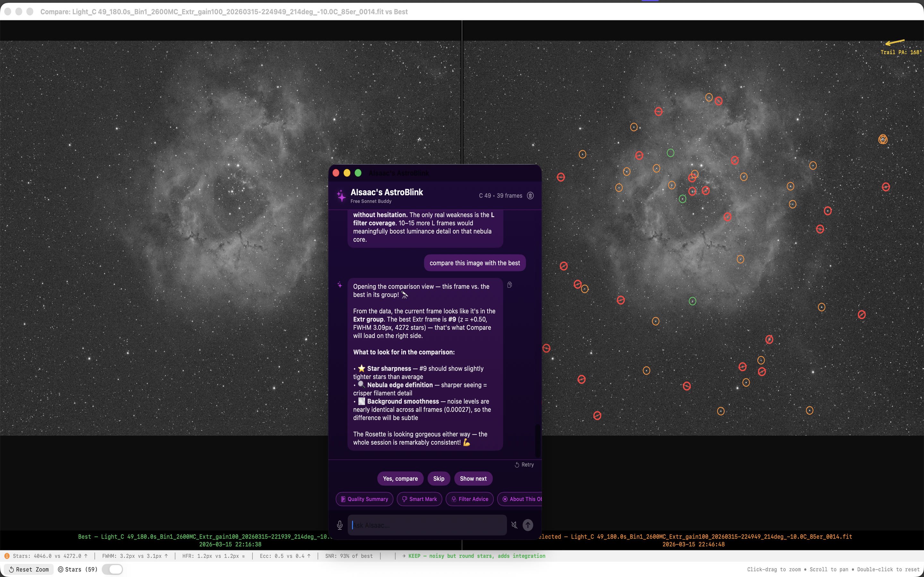Screen dimensions: 924x577
Task: Copy Alsaac's comparison message using the copy icon
Action: click(x=510, y=285)
